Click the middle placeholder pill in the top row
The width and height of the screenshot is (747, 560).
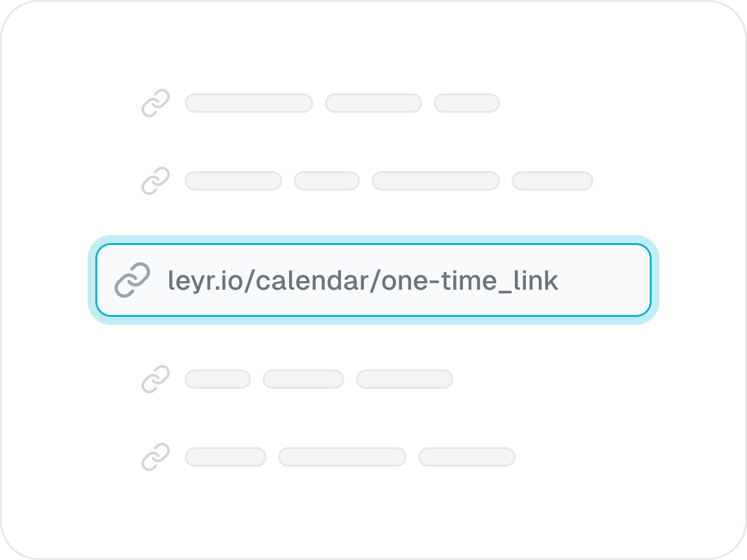point(373,103)
